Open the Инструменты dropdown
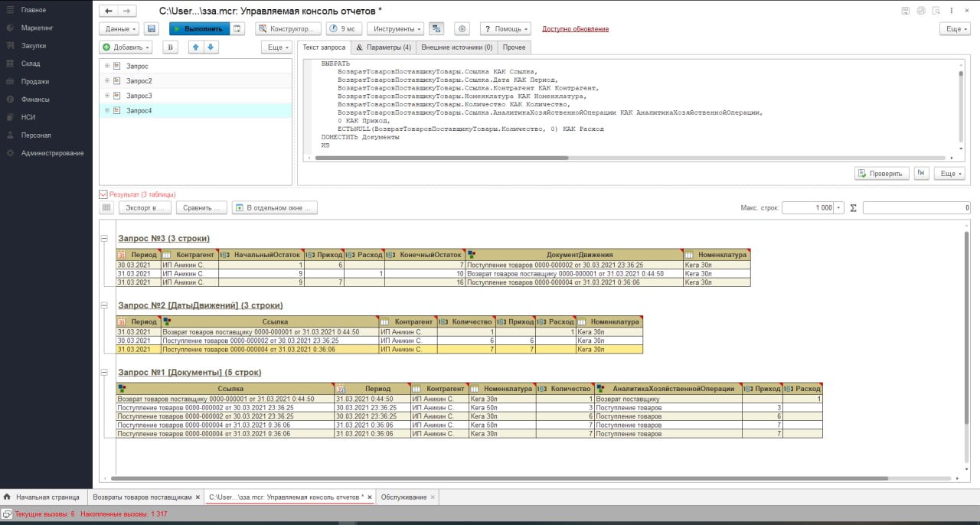Image resolution: width=980 pixels, height=525 pixels. (x=395, y=28)
